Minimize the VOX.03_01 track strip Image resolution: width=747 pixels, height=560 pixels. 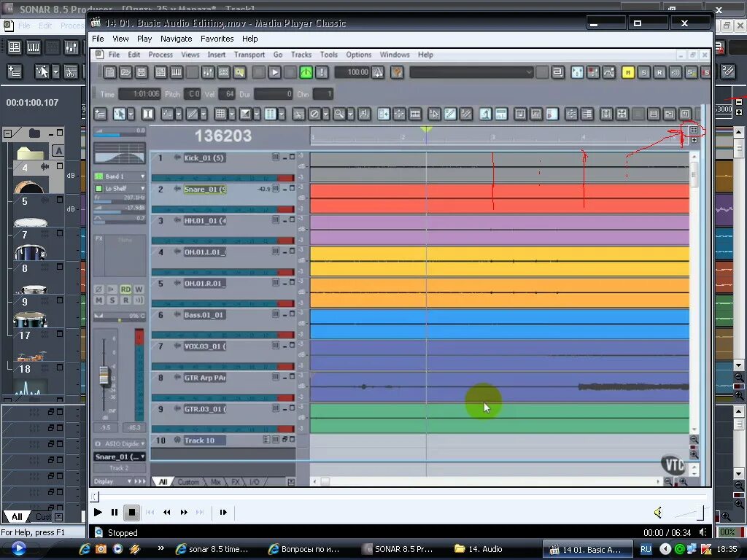(285, 346)
